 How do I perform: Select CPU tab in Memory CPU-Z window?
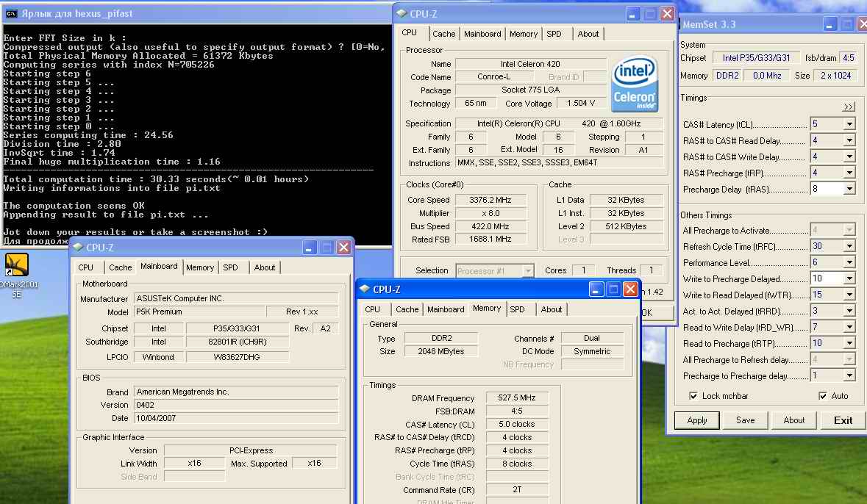pyautogui.click(x=373, y=309)
